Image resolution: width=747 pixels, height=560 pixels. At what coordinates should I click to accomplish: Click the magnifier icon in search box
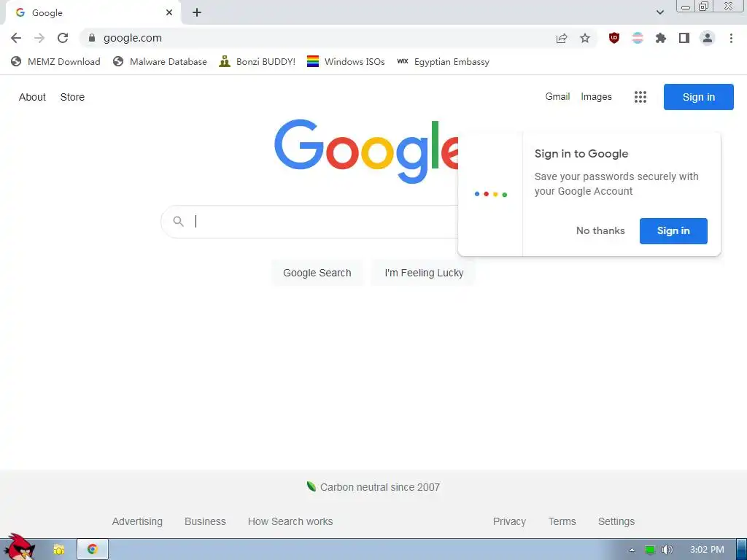tap(179, 222)
